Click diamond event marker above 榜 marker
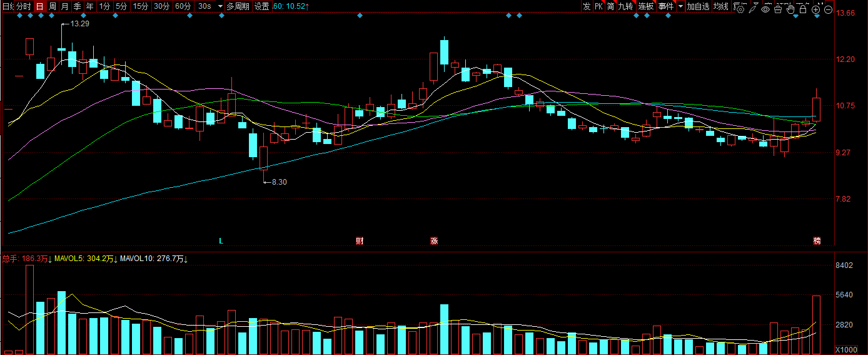Screen dimensions: 868x355 817,16
